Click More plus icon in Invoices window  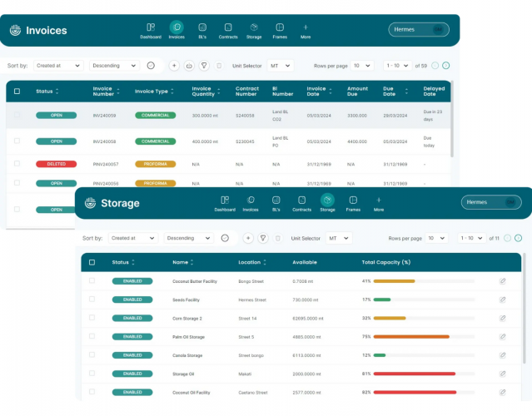(306, 27)
